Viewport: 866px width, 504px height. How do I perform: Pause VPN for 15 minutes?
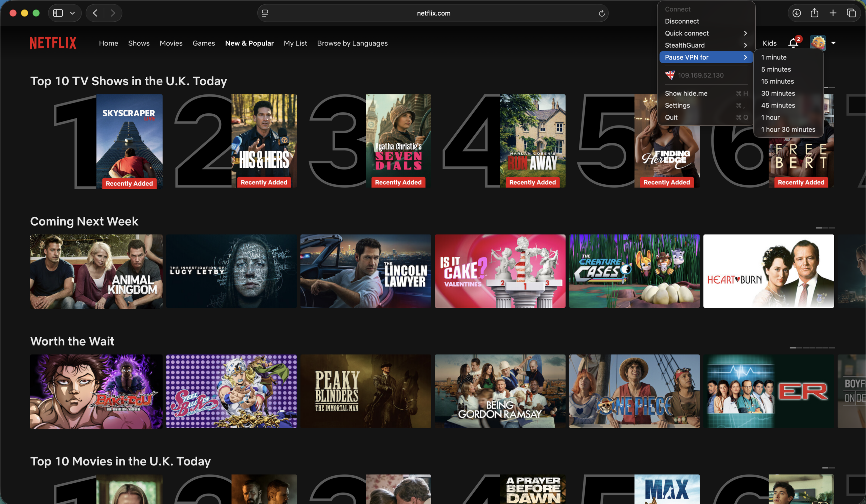788,82
